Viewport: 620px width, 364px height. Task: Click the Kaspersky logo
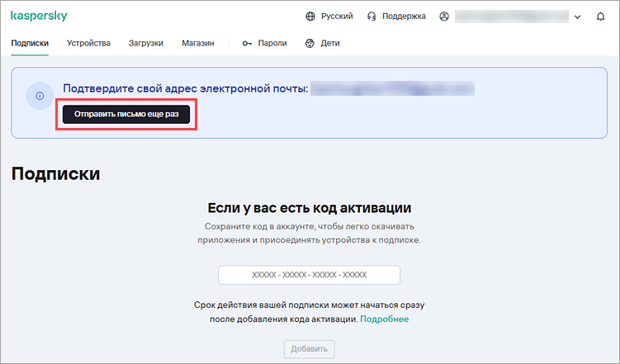tap(39, 16)
